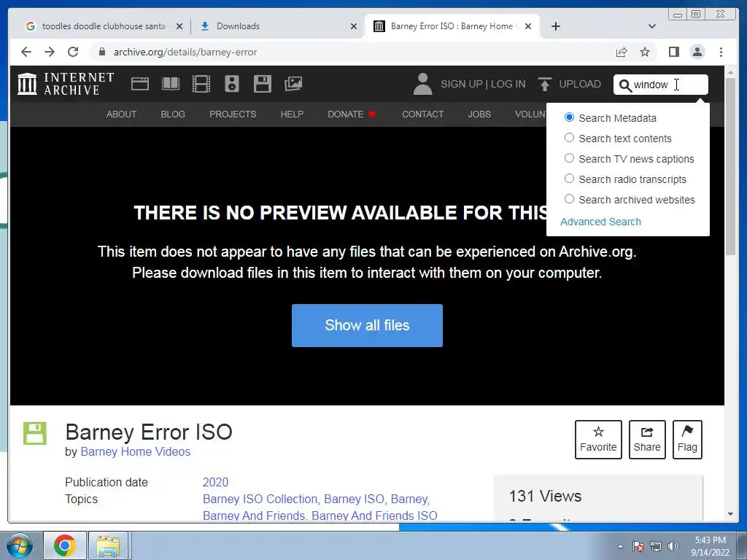Click the LOG IN link

508,84
